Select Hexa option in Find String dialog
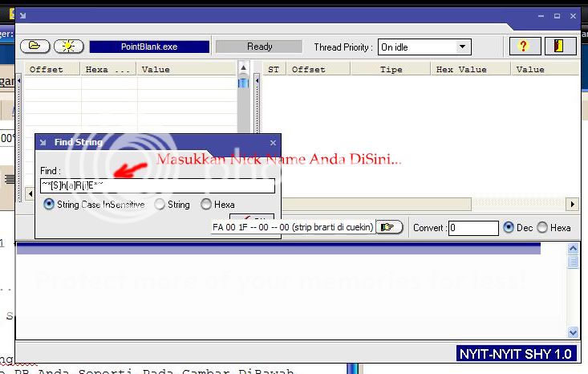Image resolution: width=588 pixels, height=374 pixels. click(207, 205)
